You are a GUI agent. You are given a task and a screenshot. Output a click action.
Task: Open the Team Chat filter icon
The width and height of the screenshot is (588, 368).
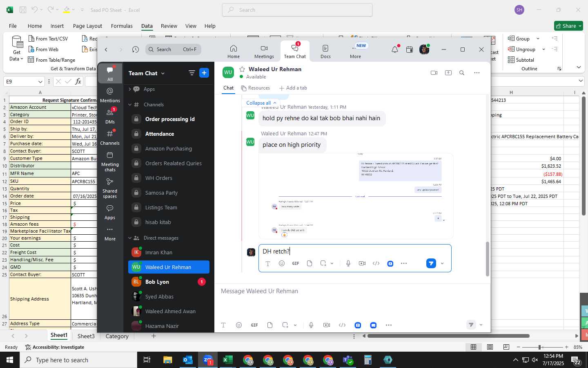tap(192, 73)
